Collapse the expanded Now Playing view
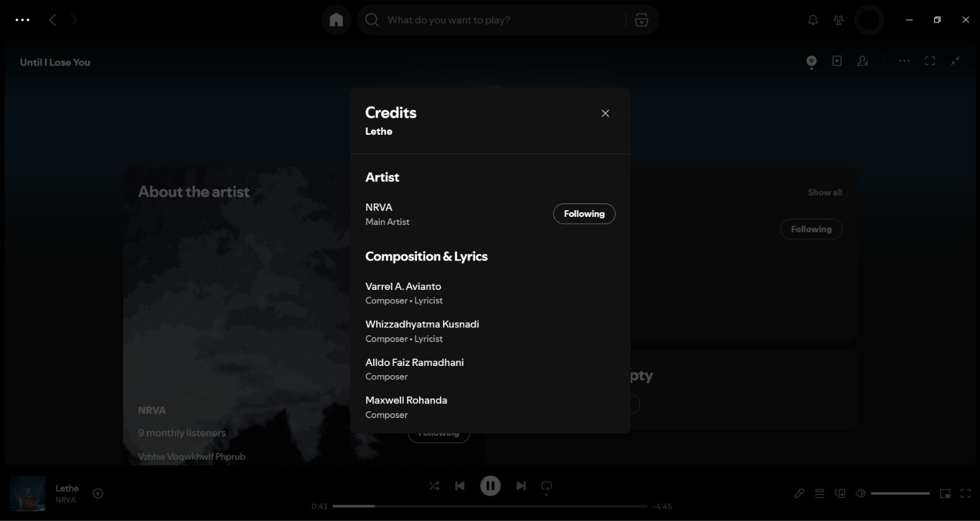 [956, 61]
